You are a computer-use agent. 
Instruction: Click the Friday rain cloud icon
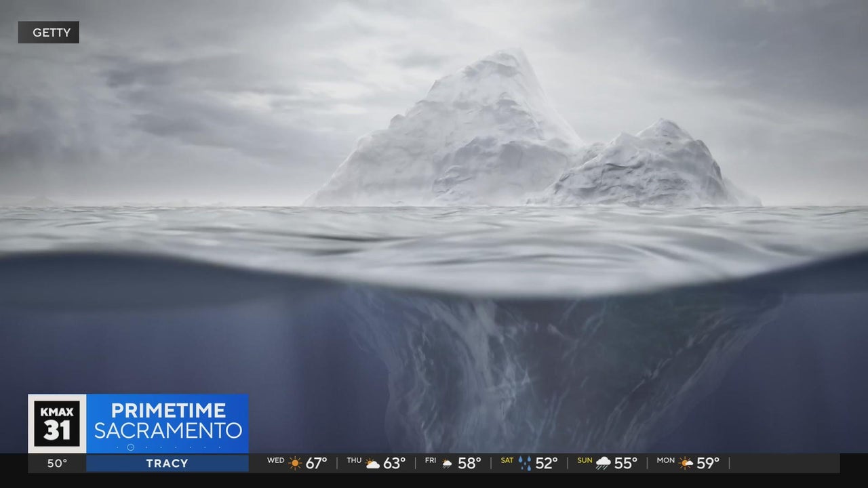[447, 464]
